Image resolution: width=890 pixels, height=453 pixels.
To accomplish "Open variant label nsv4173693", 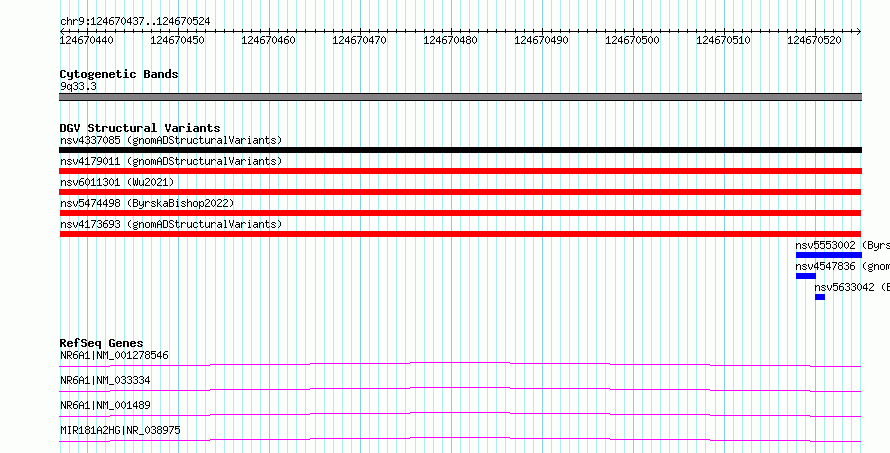I will (x=171, y=224).
